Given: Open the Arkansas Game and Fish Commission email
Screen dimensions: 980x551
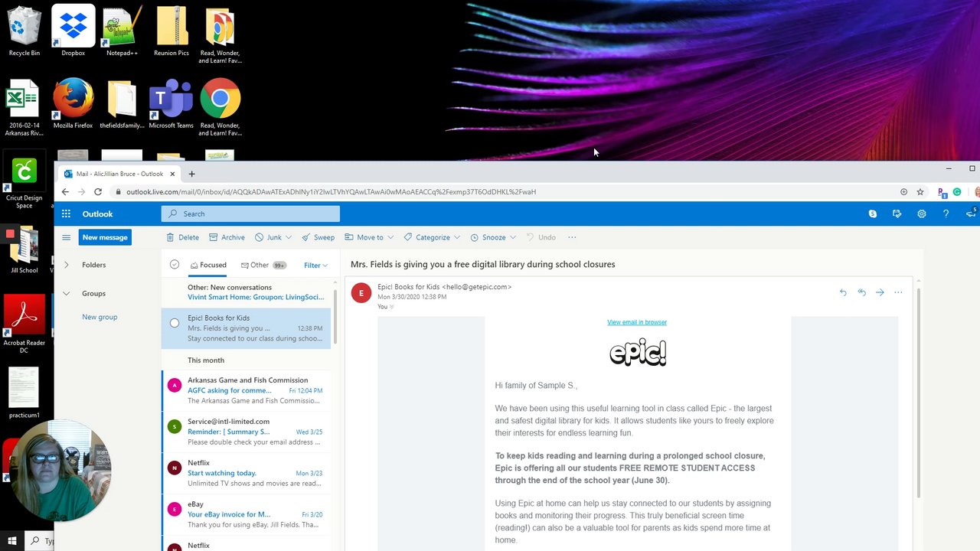Looking at the screenshot, I should pos(247,390).
